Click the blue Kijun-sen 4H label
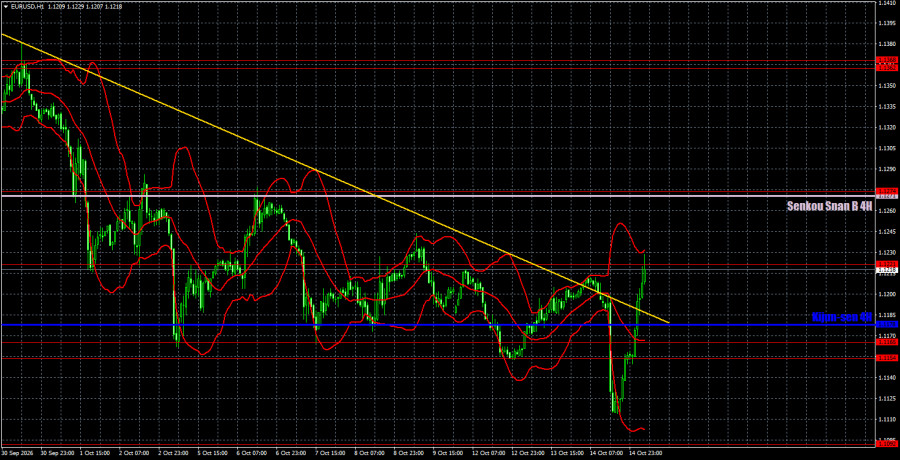 843,317
